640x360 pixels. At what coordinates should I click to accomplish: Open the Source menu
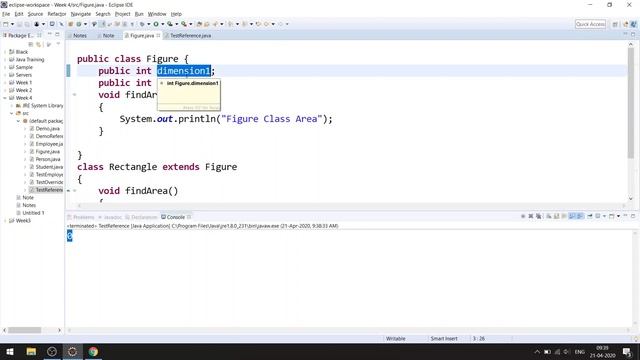point(35,14)
